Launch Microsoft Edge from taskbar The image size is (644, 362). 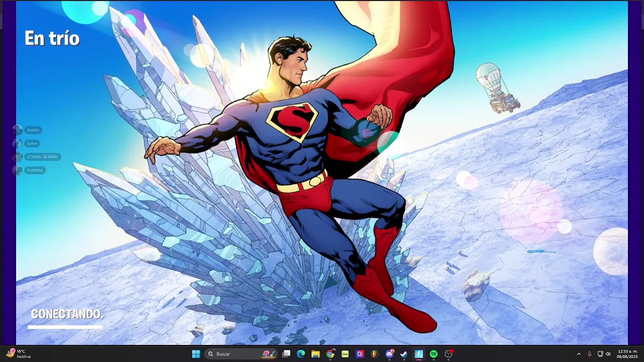pos(301,354)
